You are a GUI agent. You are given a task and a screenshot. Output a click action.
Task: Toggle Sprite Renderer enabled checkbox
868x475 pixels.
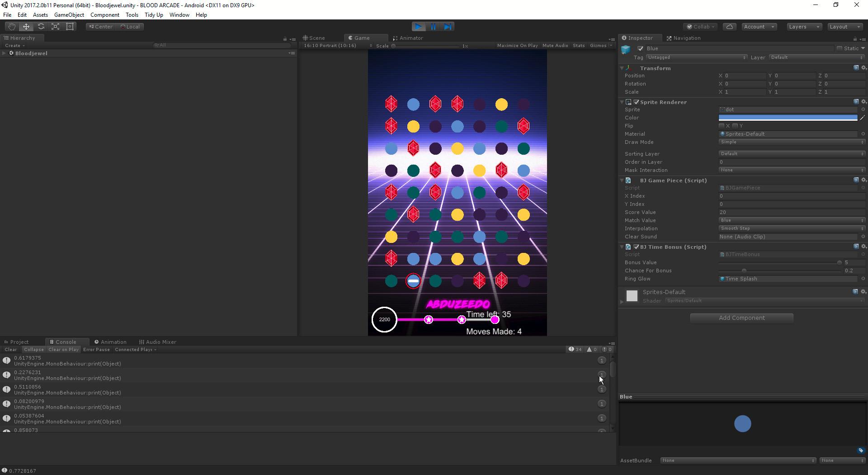point(637,102)
